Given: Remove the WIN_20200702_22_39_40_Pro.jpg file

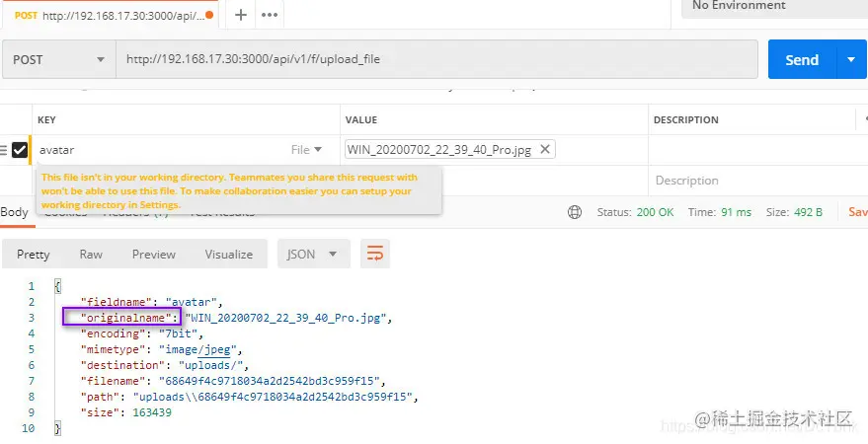Looking at the screenshot, I should point(545,149).
